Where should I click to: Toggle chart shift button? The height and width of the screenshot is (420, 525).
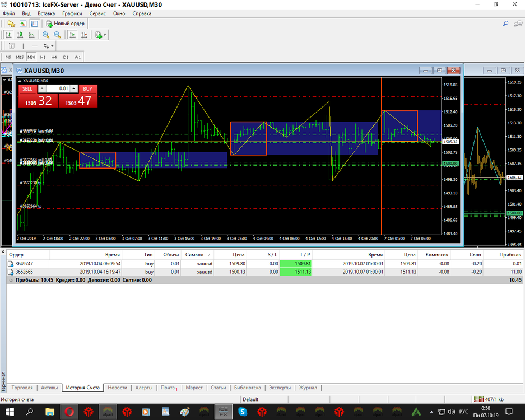click(x=83, y=35)
